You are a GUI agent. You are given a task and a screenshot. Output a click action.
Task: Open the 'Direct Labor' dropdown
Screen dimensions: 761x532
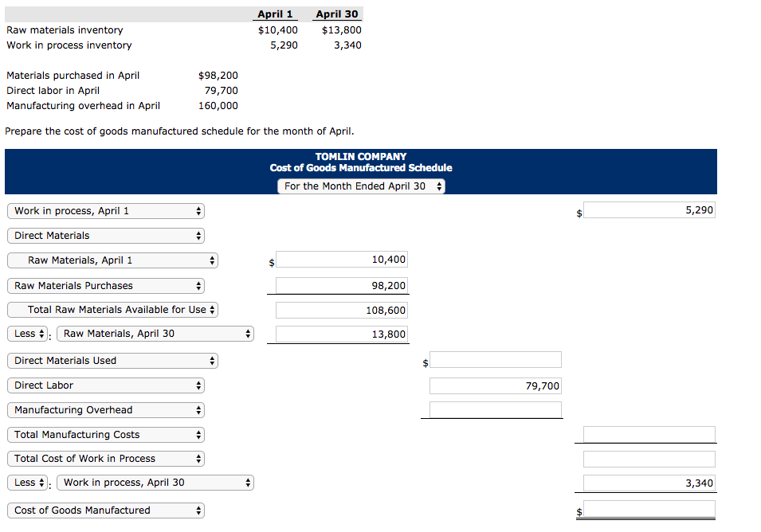point(106,385)
